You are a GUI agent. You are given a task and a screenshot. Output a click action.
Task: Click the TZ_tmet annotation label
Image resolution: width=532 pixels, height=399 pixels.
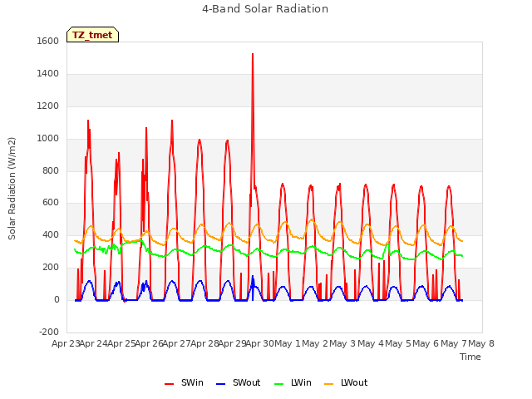coord(92,35)
